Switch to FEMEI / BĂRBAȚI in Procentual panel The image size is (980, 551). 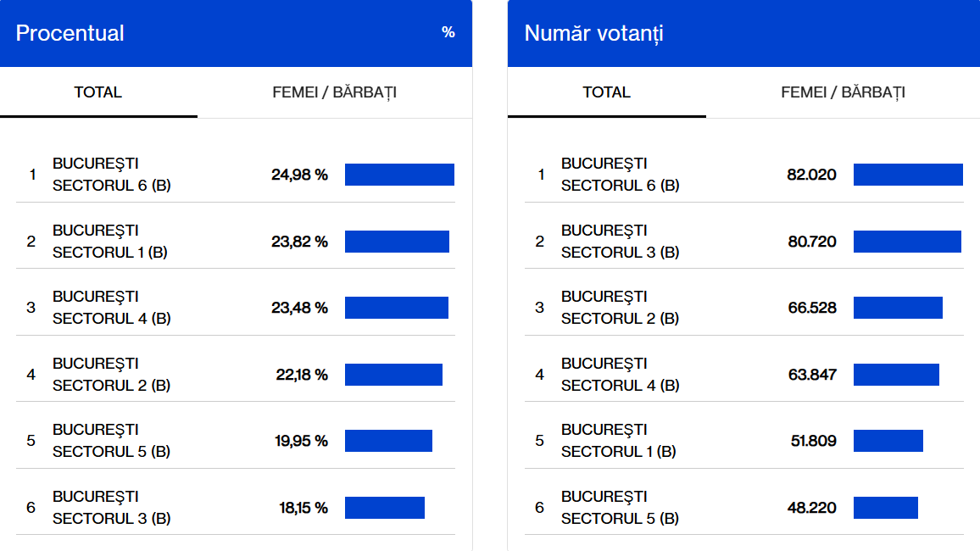coord(334,92)
